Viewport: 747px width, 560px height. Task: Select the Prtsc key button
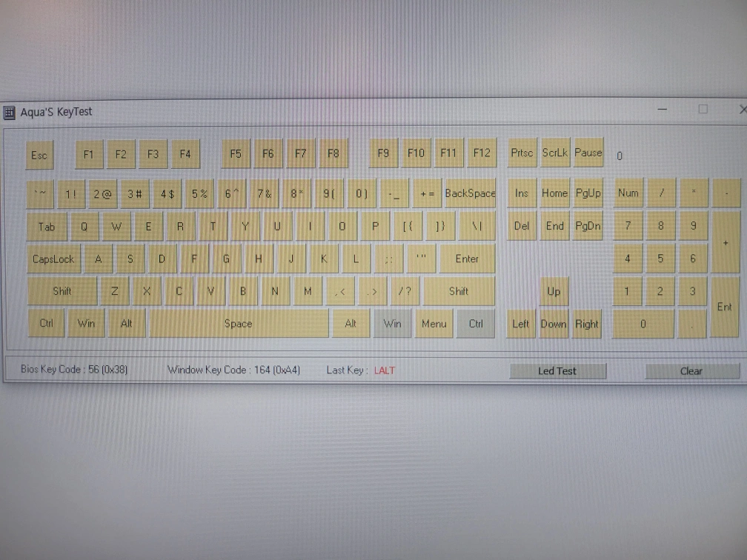522,153
